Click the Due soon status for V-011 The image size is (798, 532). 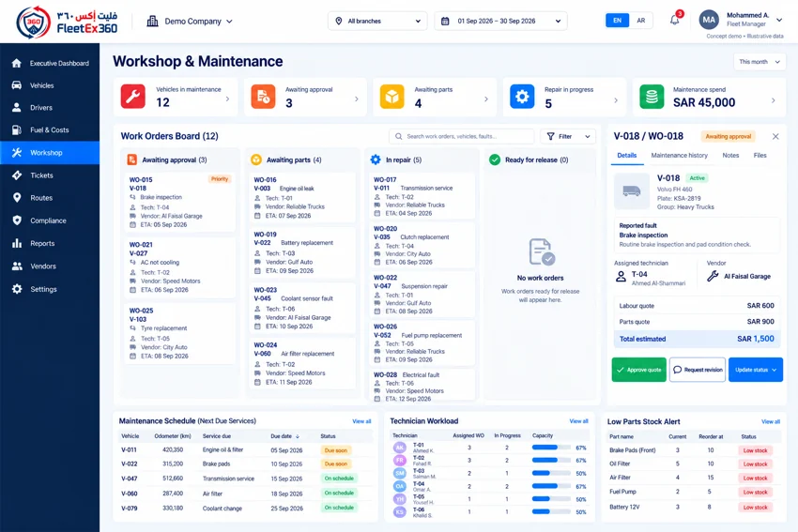point(336,450)
